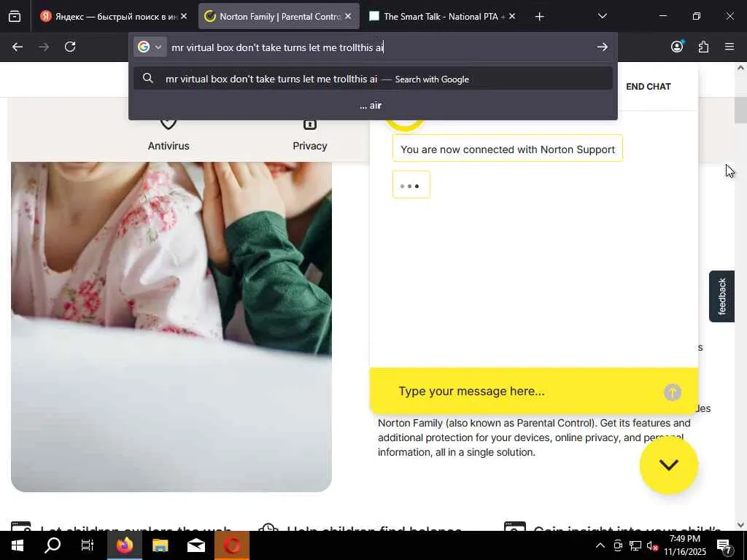The width and height of the screenshot is (747, 560).
Task: Show hidden system tray icons
Action: pos(600,545)
